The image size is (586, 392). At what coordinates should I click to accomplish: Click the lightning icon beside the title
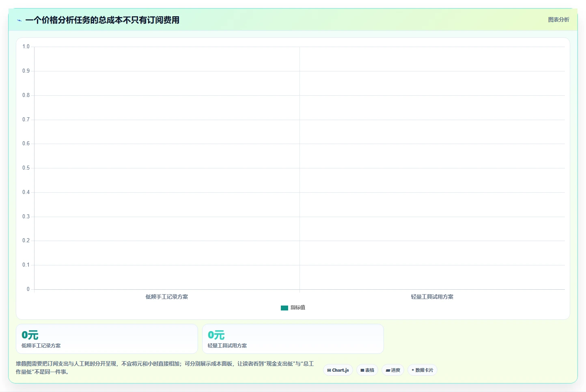19,20
